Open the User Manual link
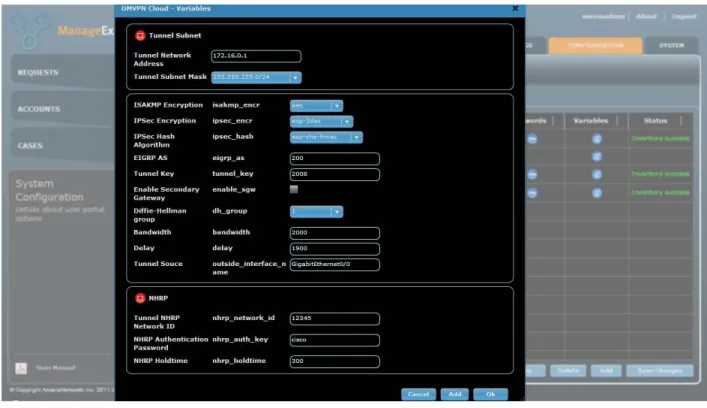This screenshot has width=707, height=408. [55, 368]
